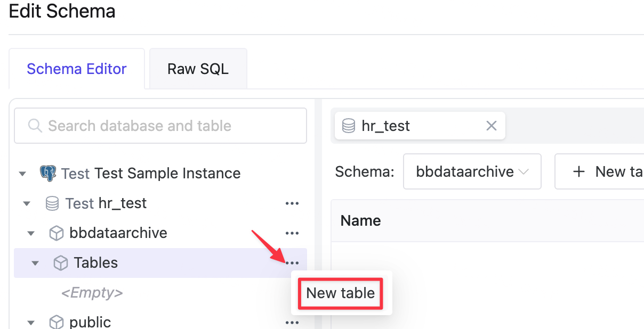Click the cube icon next to Tables
This screenshot has height=329, width=644.
click(x=61, y=263)
